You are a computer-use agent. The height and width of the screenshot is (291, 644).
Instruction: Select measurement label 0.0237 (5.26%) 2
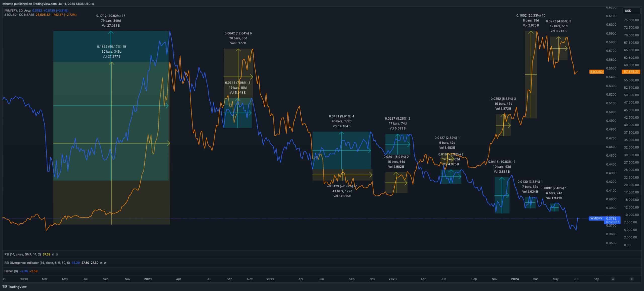(397, 119)
